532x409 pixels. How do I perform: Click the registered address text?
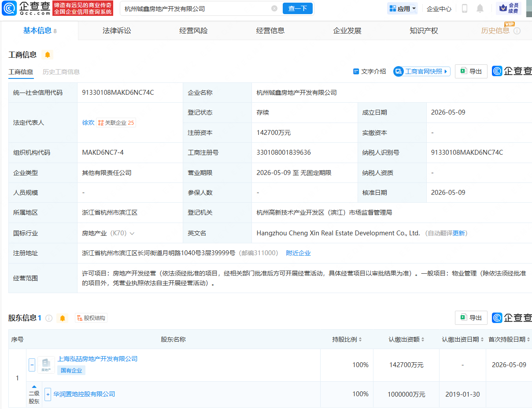159,253
